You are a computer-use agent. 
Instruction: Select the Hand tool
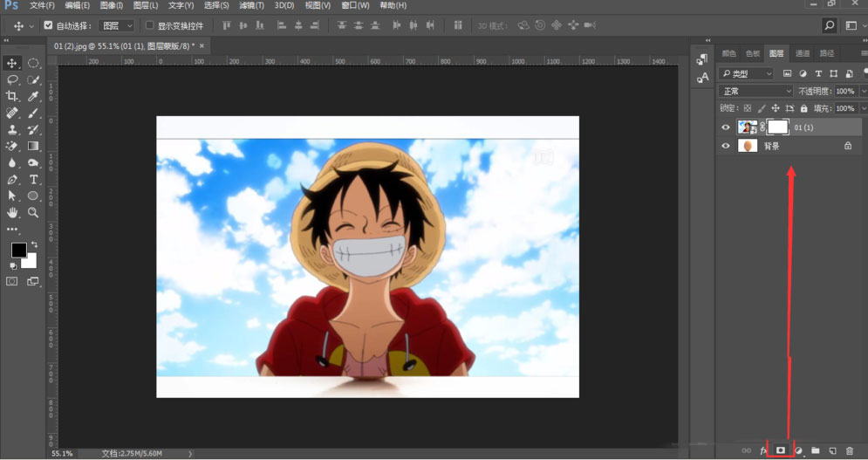click(11, 212)
